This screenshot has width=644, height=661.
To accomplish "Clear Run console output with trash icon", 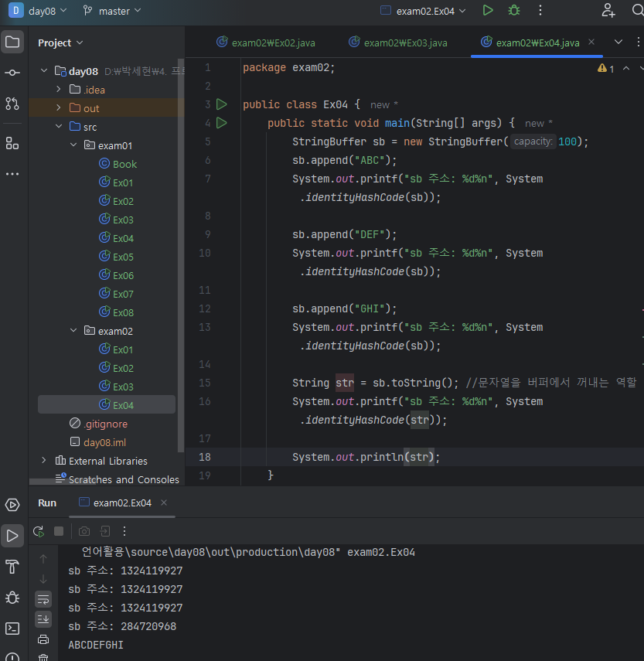I will coord(43,657).
